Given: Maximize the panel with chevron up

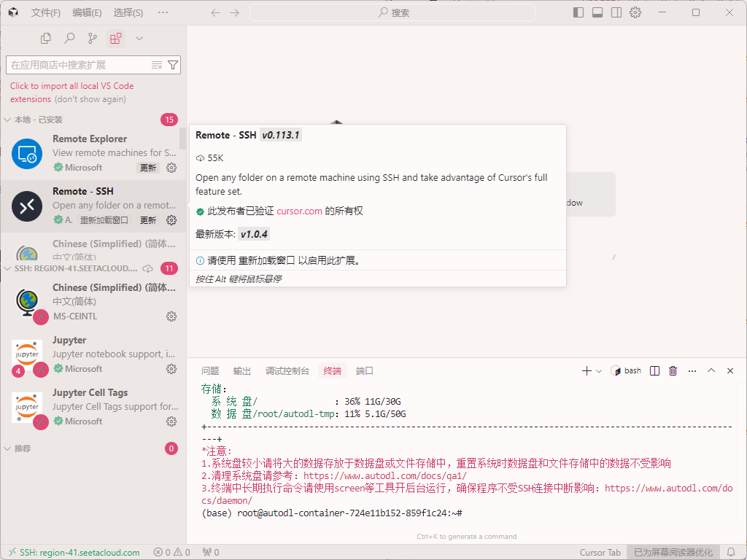Looking at the screenshot, I should [x=711, y=371].
